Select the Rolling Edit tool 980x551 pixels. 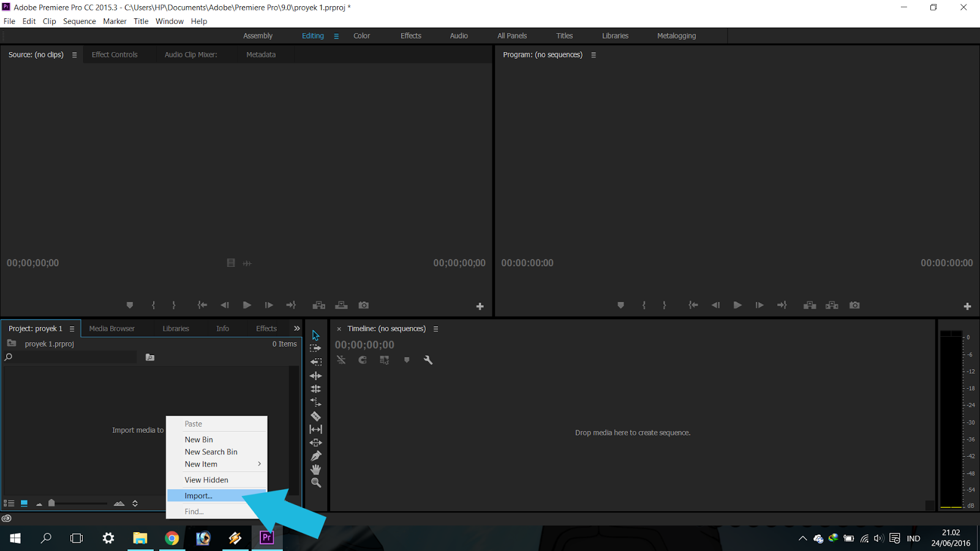[x=315, y=389]
